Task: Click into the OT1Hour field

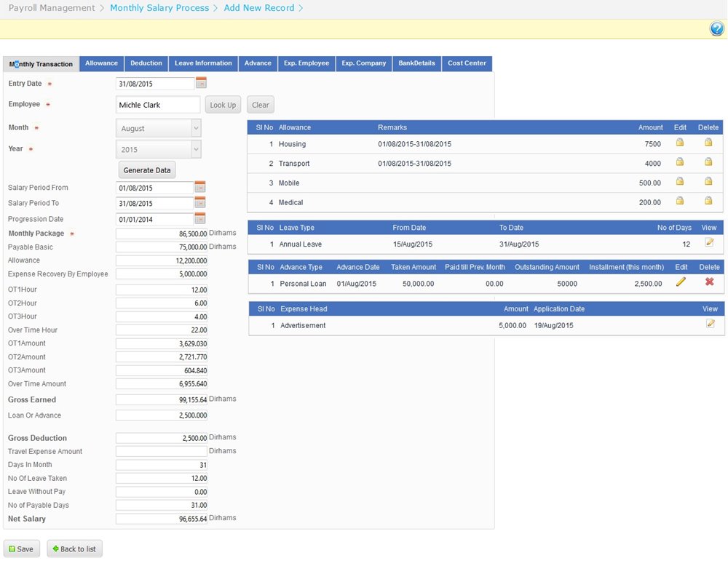Action: click(162, 290)
